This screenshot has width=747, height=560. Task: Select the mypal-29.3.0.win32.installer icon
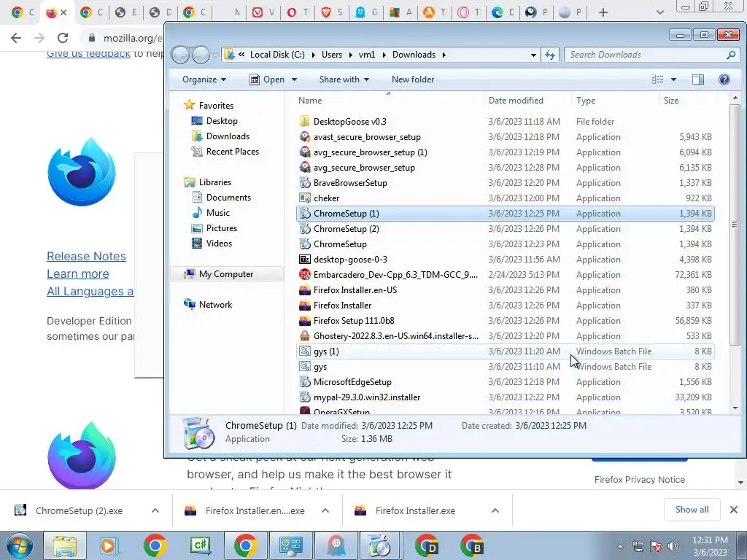pos(305,397)
